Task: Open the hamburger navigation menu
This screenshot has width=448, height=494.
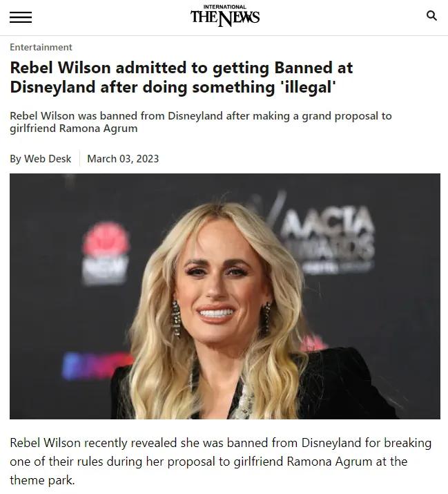Action: pos(21,17)
